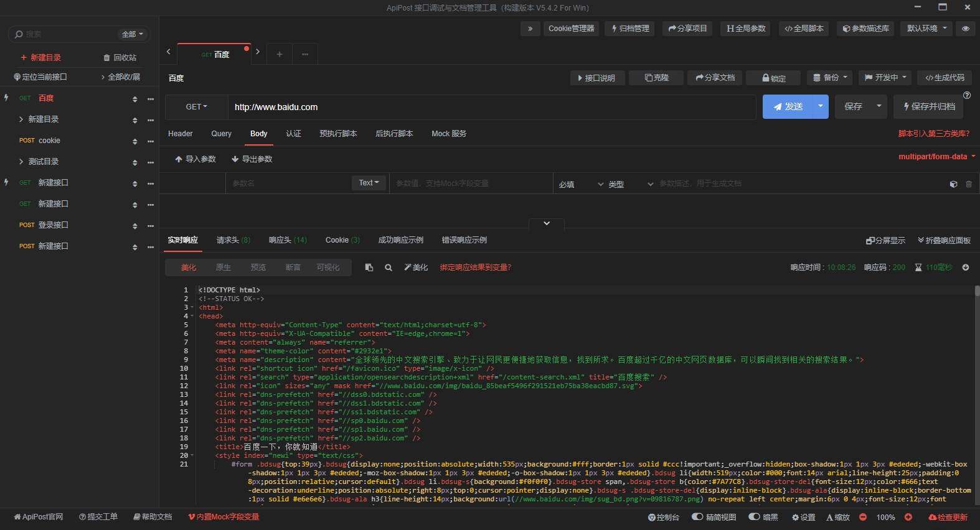Go to the next tab with right arrow
Screen dimensions: 980x530
tap(258, 52)
